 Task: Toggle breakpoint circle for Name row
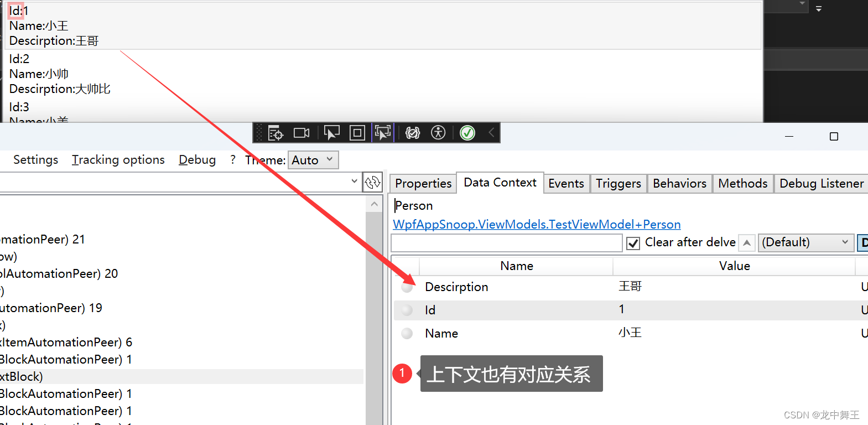(x=407, y=333)
